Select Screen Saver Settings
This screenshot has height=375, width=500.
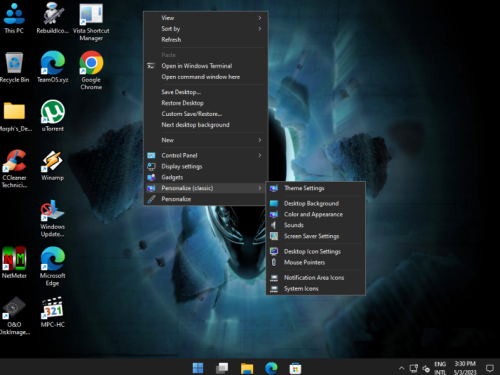coord(315,236)
